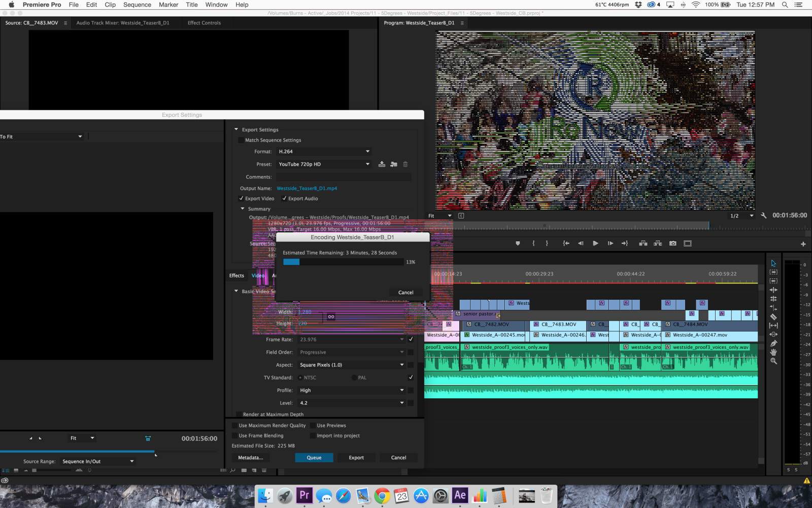This screenshot has height=508, width=812.
Task: Click the Export Frame camera icon
Action: [x=673, y=243]
